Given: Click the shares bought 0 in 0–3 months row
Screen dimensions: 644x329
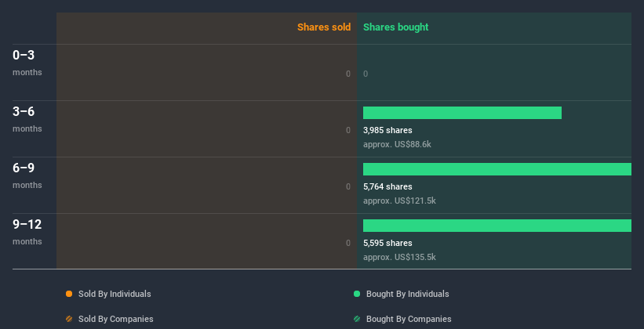Looking at the screenshot, I should tap(366, 74).
